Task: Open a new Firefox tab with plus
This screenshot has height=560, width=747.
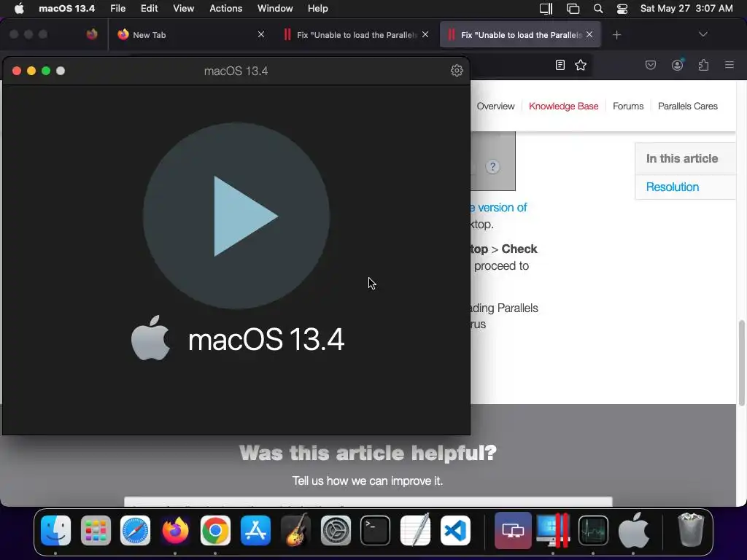Action: point(616,35)
